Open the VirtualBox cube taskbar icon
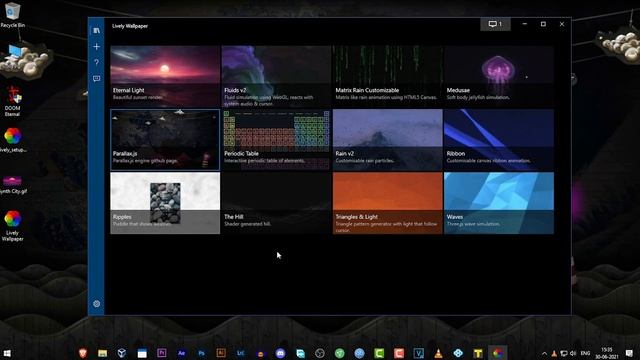Screen dimensions: 640x360 [x=122, y=353]
